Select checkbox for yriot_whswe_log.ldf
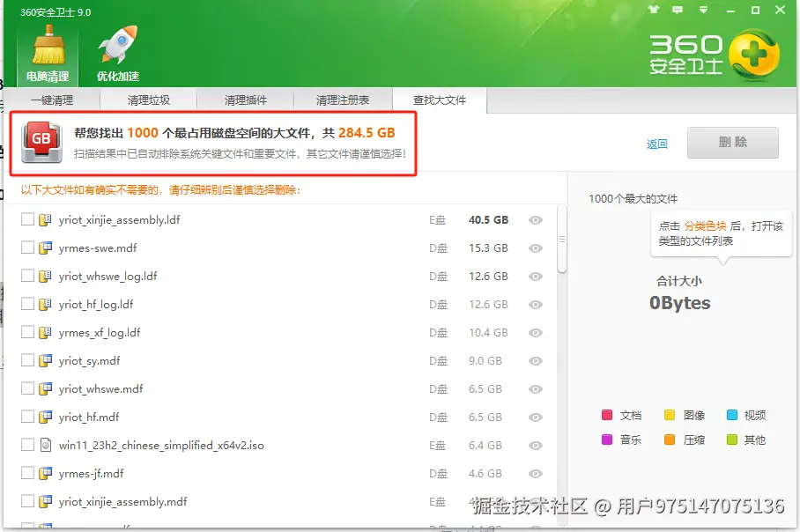Screen dimensions: 800x532 pyautogui.click(x=27, y=276)
